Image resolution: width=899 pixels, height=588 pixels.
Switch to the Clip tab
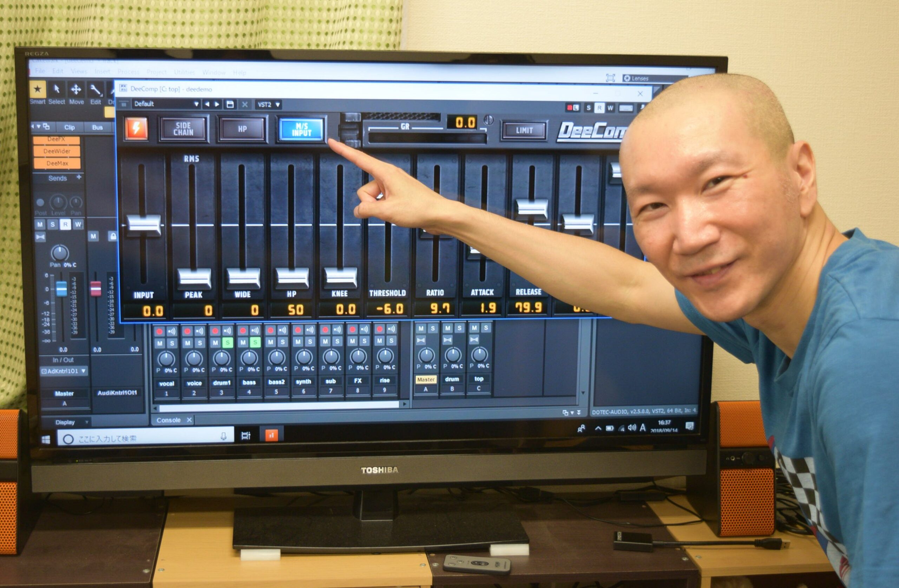(69, 127)
